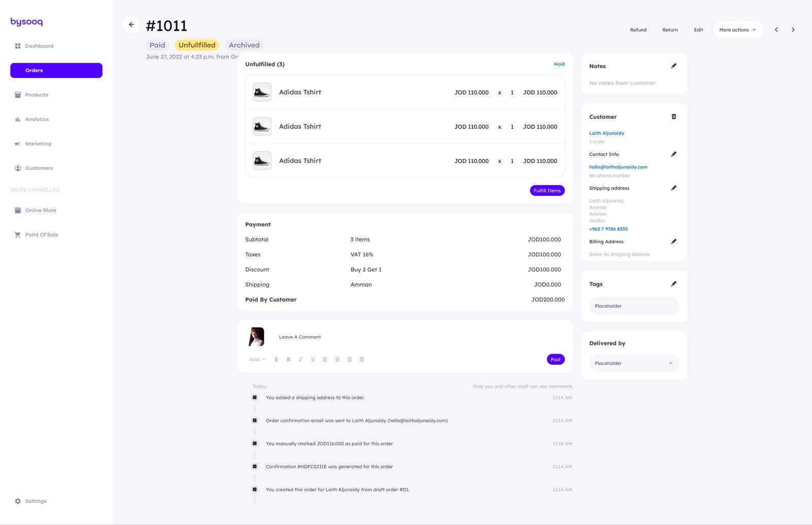The image size is (812, 525).
Task: Click the Refund action
Action: coord(638,30)
